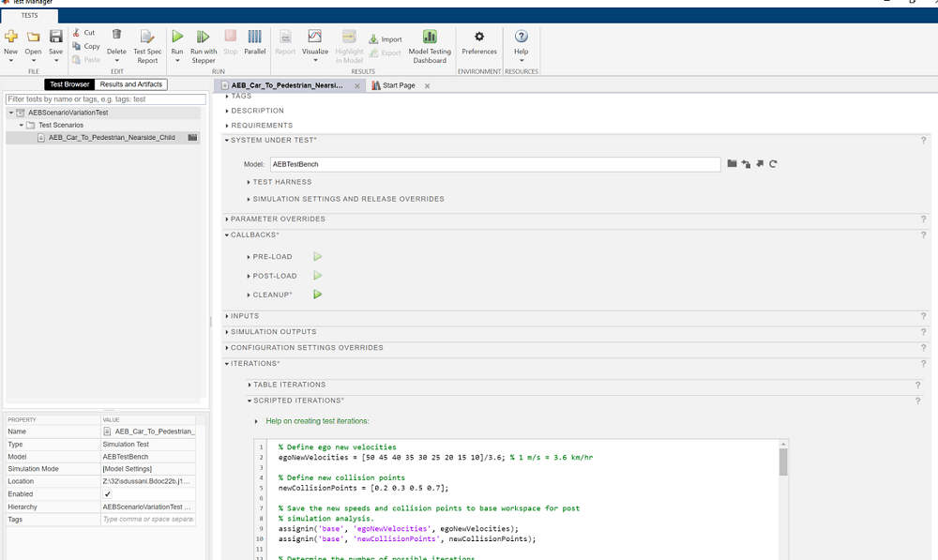Browse for model folder icon
Viewport: 938px width, 560px height.
732,164
